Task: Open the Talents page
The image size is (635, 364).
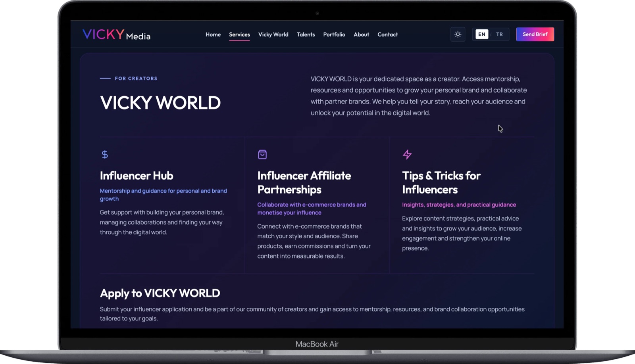Action: tap(306, 34)
